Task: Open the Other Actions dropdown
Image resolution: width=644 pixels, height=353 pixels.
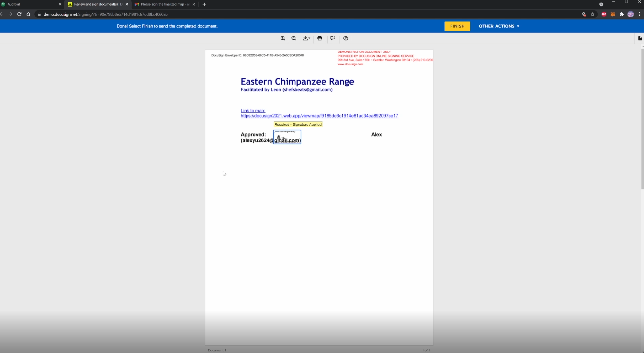Action: coord(499,26)
